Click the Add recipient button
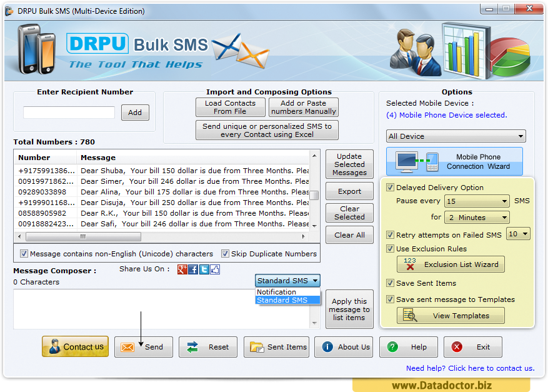This screenshot has height=392, width=548. [x=135, y=113]
